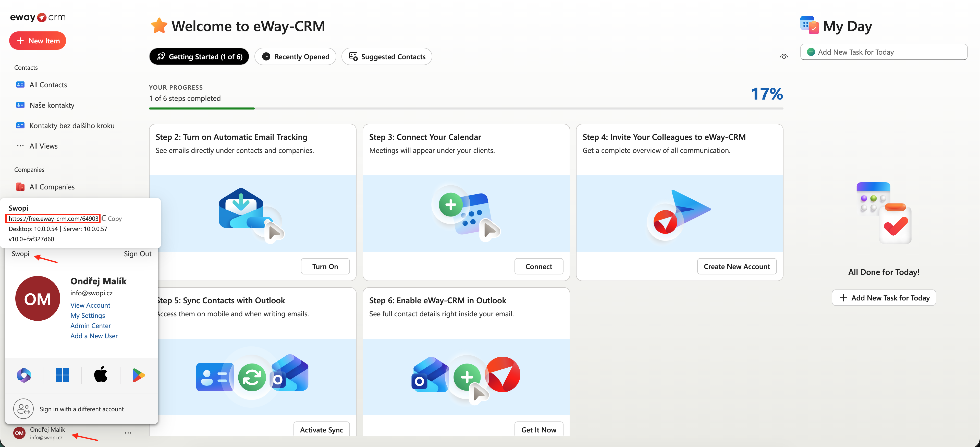Click the Google Play icon

click(x=139, y=376)
